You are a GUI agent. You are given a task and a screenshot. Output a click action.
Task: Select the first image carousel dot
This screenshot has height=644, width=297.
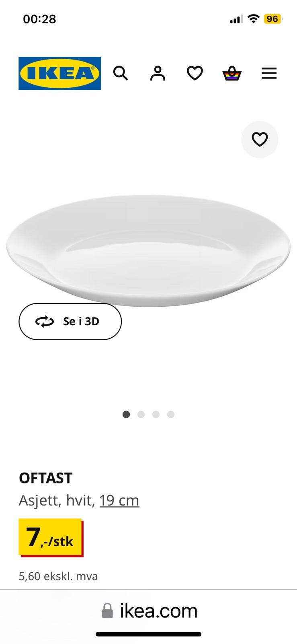[x=126, y=414]
